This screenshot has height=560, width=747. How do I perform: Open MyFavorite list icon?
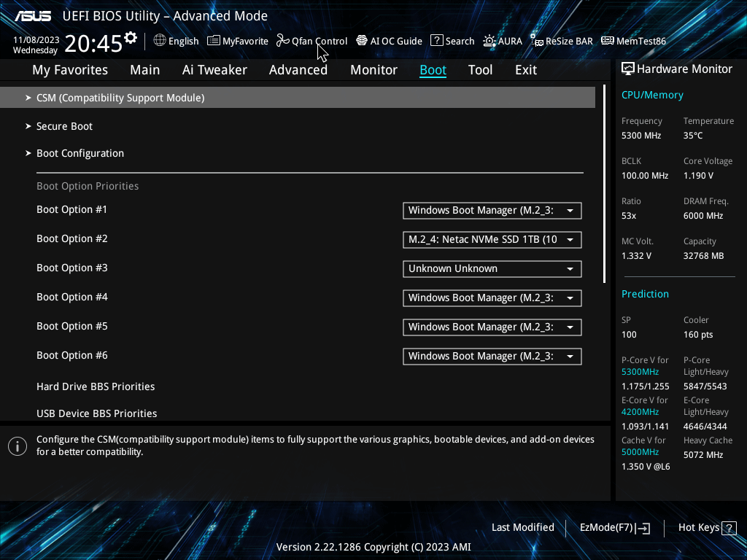(x=214, y=41)
